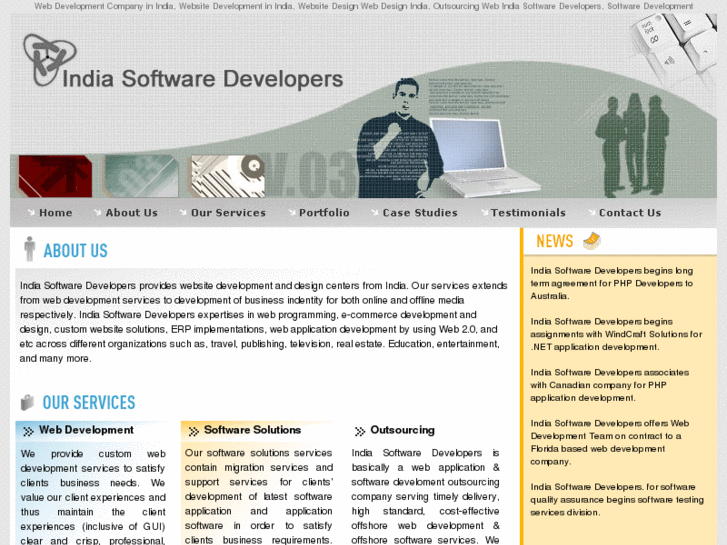The image size is (727, 545).
Task: Open the Contact Us menu item
Action: point(630,213)
